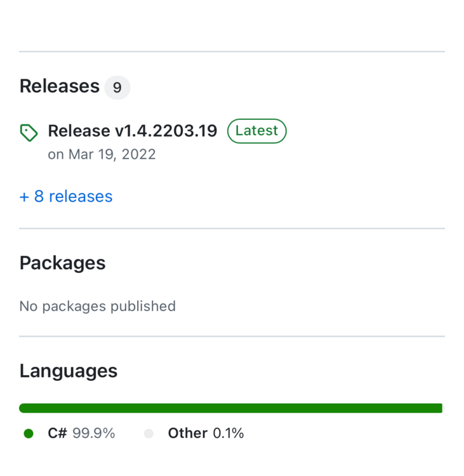Click the green C# language dot
The width and height of the screenshot is (464, 476).
click(x=29, y=433)
